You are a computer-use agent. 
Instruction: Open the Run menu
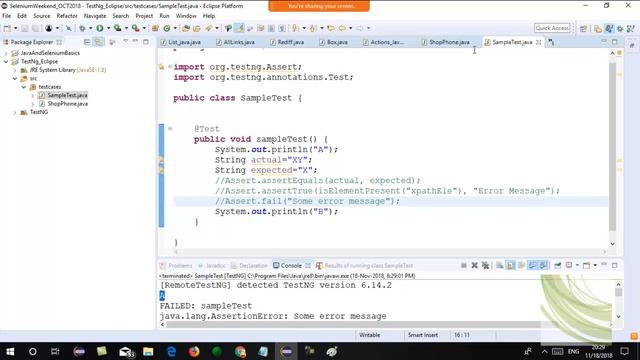[x=164, y=16]
